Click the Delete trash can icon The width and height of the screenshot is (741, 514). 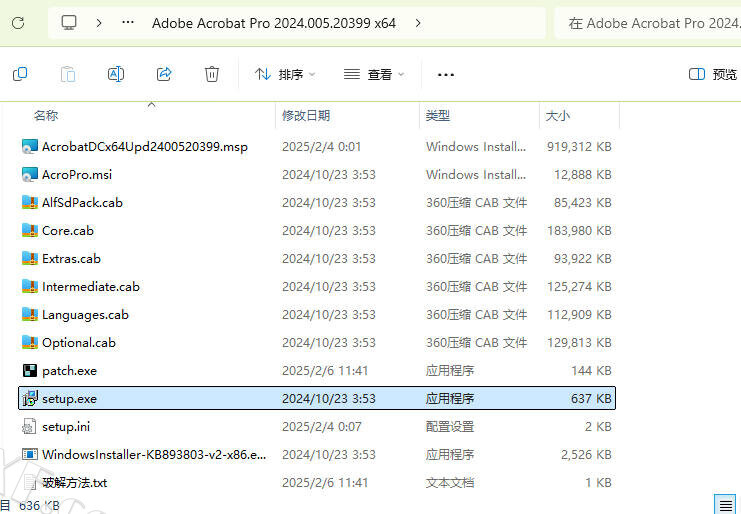pyautogui.click(x=212, y=74)
